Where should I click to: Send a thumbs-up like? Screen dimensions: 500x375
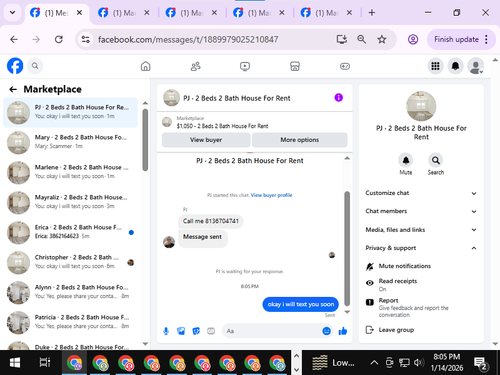tap(343, 331)
